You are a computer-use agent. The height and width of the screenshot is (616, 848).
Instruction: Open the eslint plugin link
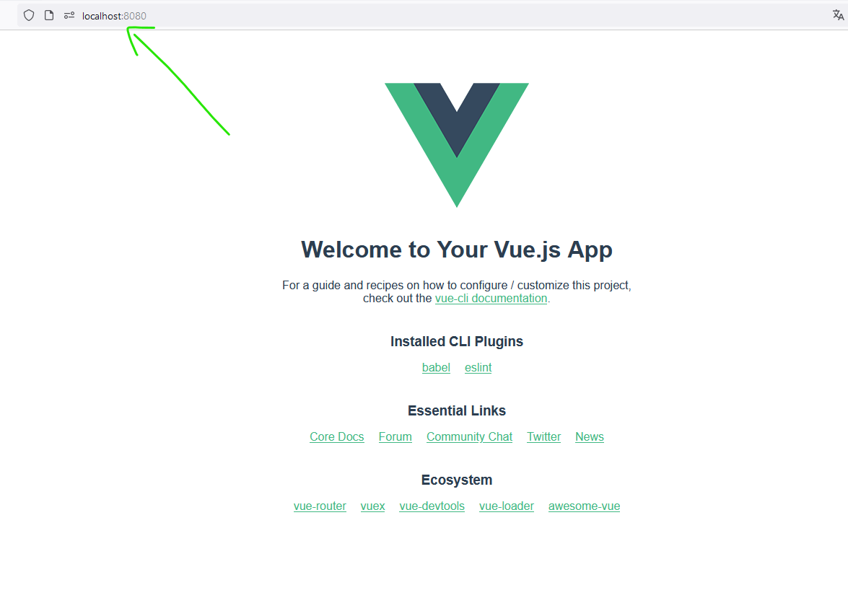[478, 367]
